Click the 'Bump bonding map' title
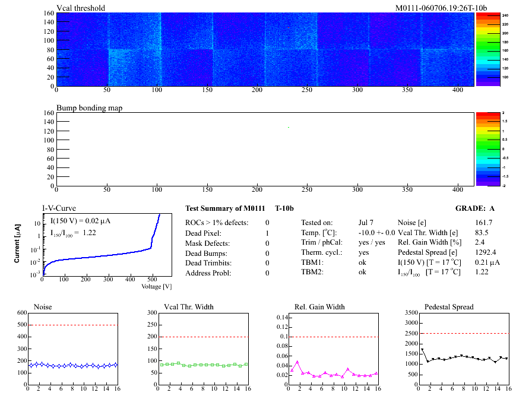 [x=89, y=108]
